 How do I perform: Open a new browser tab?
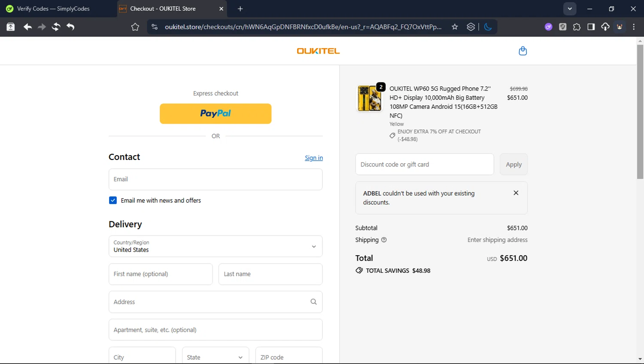(x=240, y=9)
